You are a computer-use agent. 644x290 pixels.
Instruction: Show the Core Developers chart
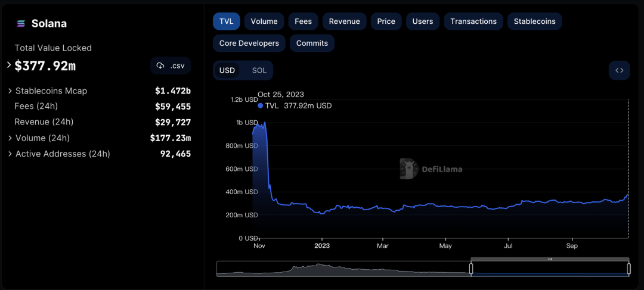point(249,43)
